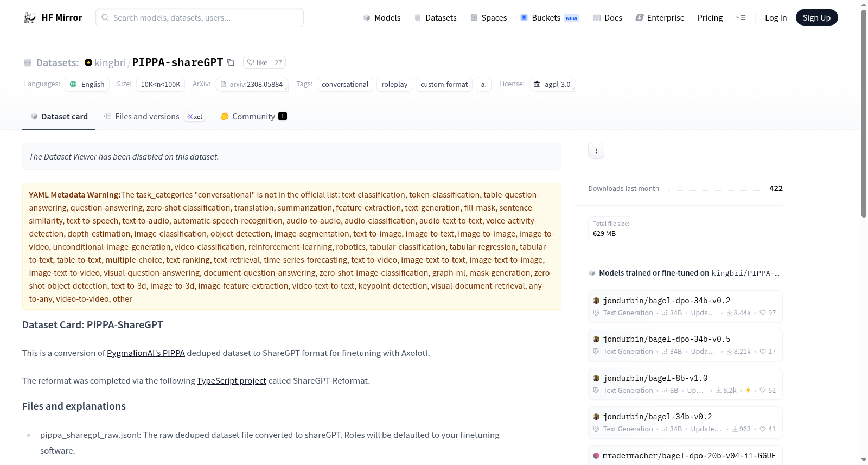Screen dimensions: 868x465
Task: Open the kingbri user profile
Action: pos(110,62)
